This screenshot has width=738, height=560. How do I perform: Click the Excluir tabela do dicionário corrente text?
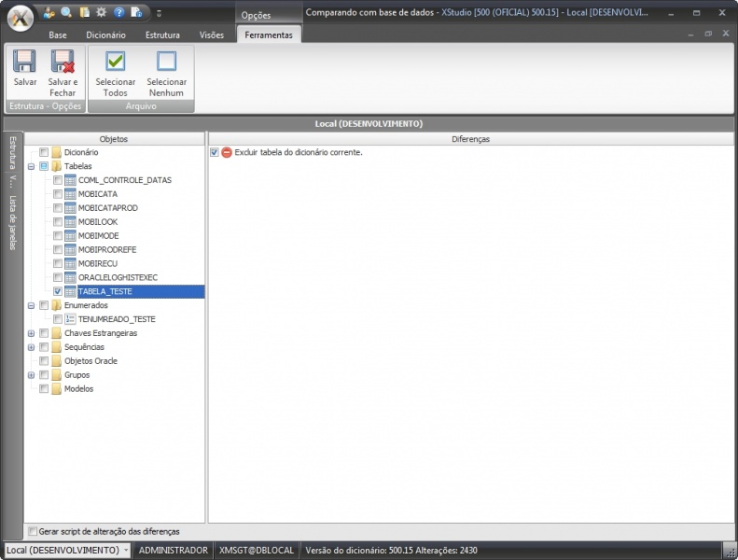tap(299, 152)
